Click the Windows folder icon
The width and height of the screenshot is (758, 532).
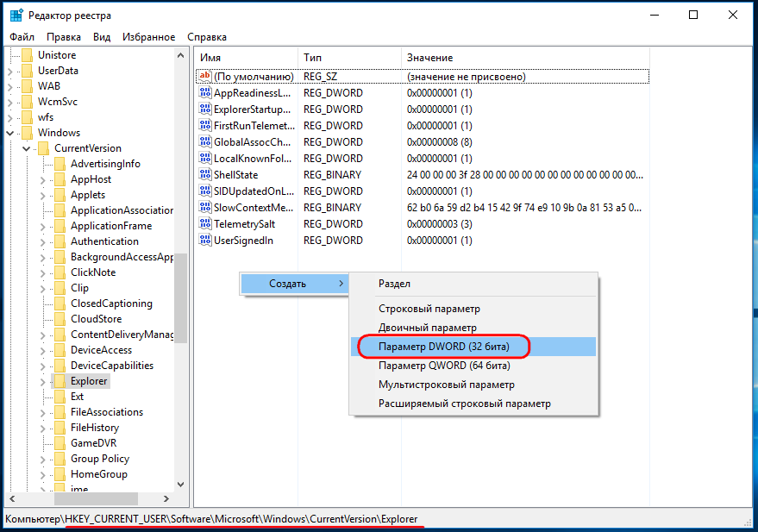coord(27,133)
